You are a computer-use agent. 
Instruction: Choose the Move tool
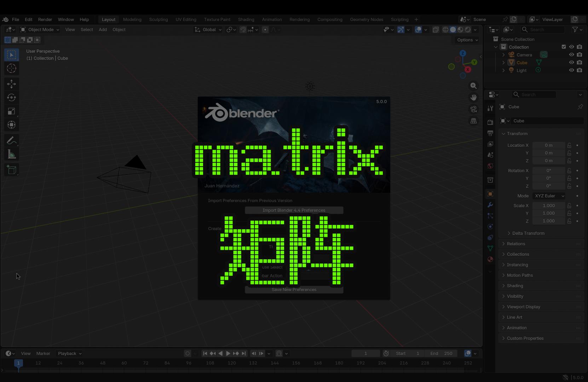pos(11,84)
